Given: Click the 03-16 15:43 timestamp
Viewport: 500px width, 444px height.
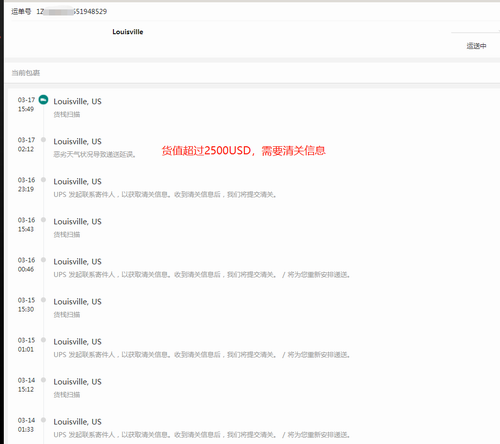Looking at the screenshot, I should [26, 224].
